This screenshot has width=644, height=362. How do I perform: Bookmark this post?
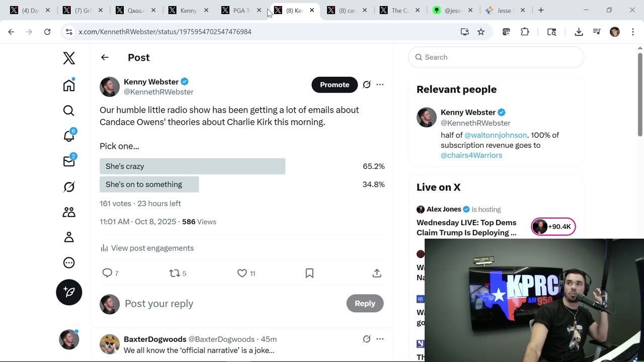(x=309, y=273)
